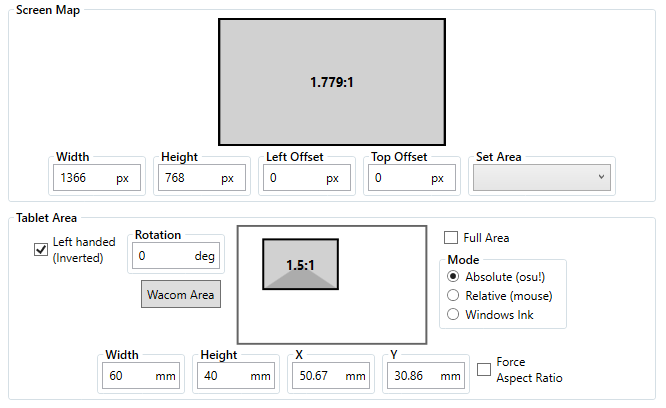Screen dimensions: 666x408
Task: Select Relative (mouse) mode
Action: [453, 295]
